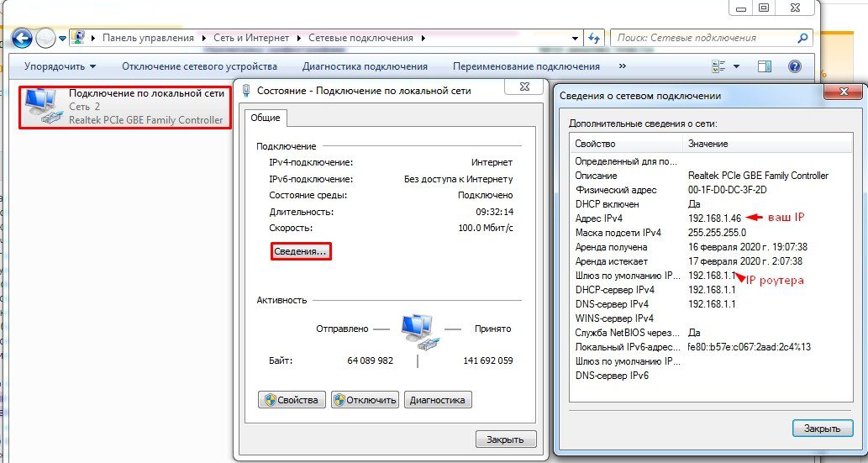
Task: Select the 'Маска подсети IPv4' row
Action: point(711,233)
